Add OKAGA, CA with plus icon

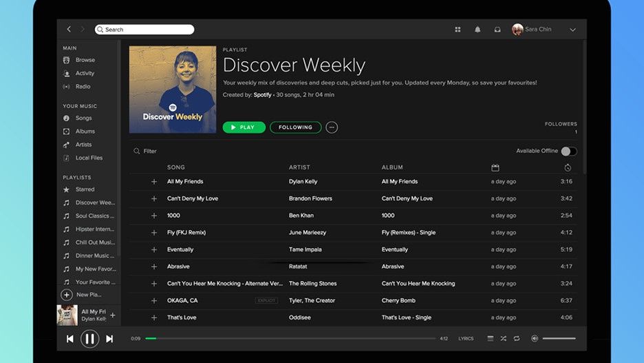pos(154,300)
